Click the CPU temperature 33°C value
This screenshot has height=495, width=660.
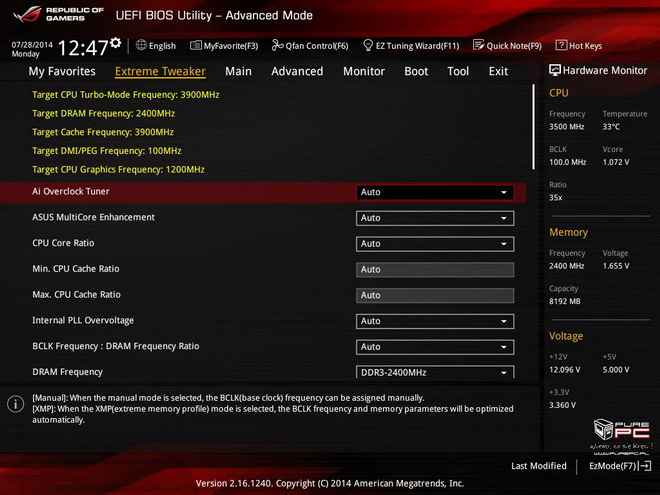coord(611,127)
